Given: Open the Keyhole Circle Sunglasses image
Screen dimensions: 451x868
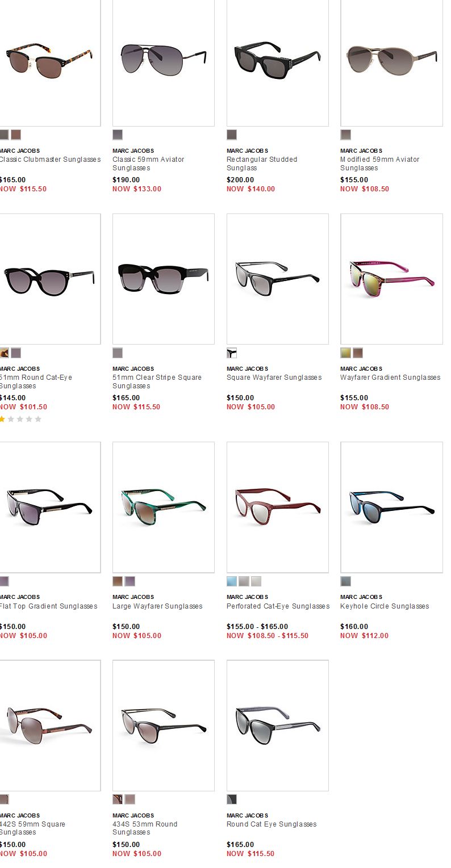Looking at the screenshot, I should 391,507.
